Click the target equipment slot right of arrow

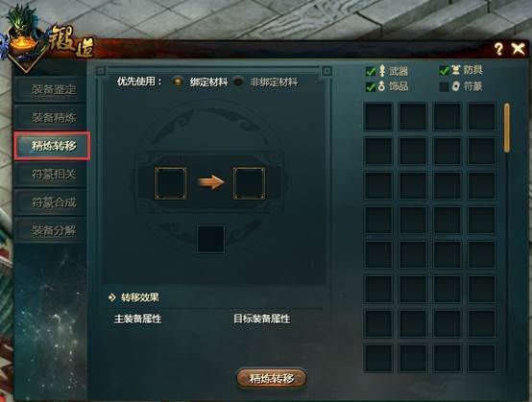(x=249, y=182)
